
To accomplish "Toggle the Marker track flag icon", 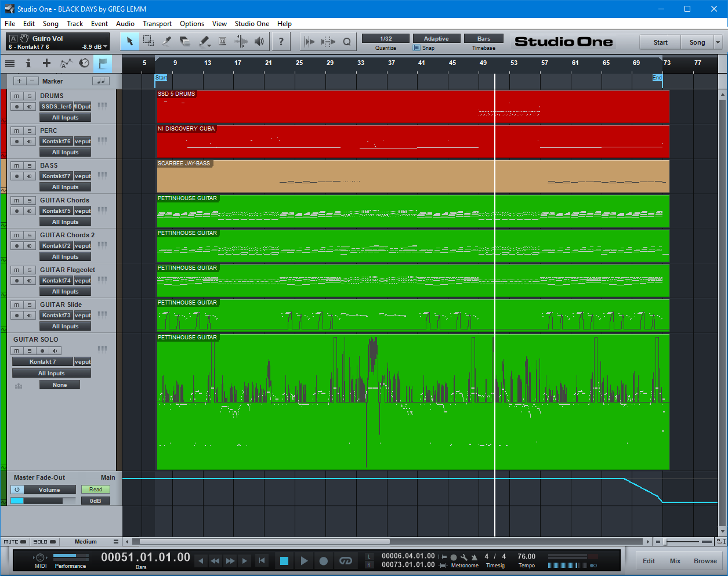I will (103, 63).
